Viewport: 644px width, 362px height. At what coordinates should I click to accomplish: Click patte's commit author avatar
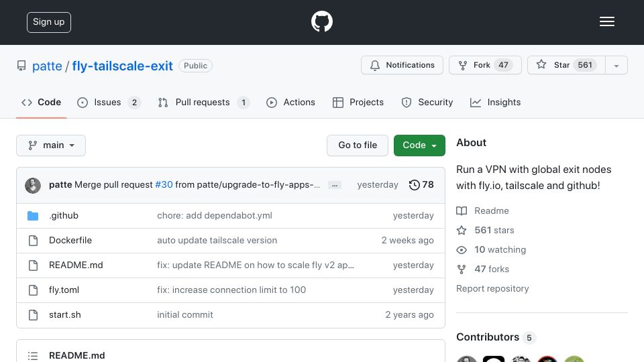pyautogui.click(x=33, y=186)
